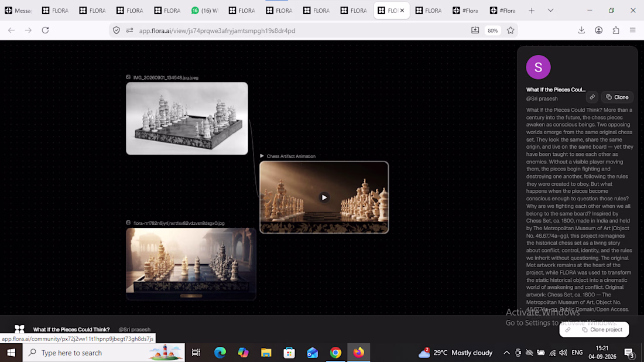Screen dimensions: 644x362
Task: Reload the current page
Action: 45,30
